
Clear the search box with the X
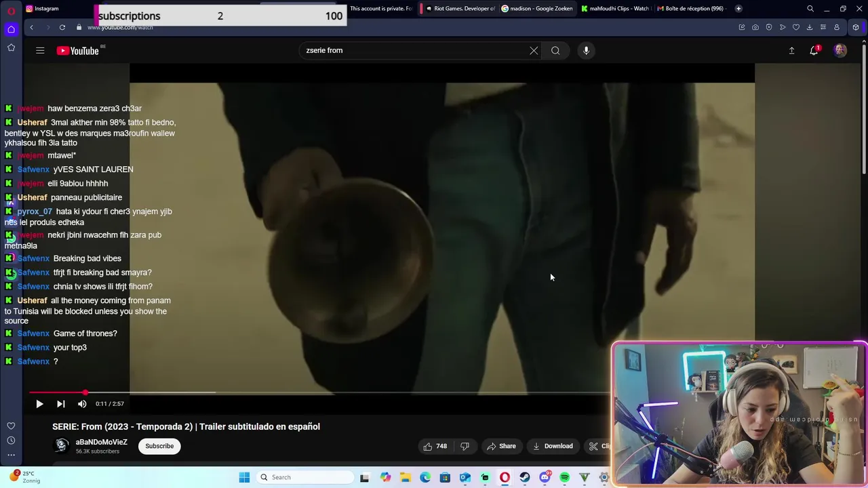click(x=534, y=50)
